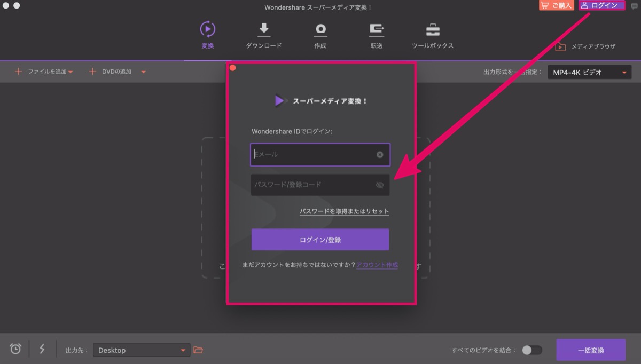Viewport: 641px width, 364px height.
Task: Click the alarm clock schedule icon
Action: click(x=16, y=349)
